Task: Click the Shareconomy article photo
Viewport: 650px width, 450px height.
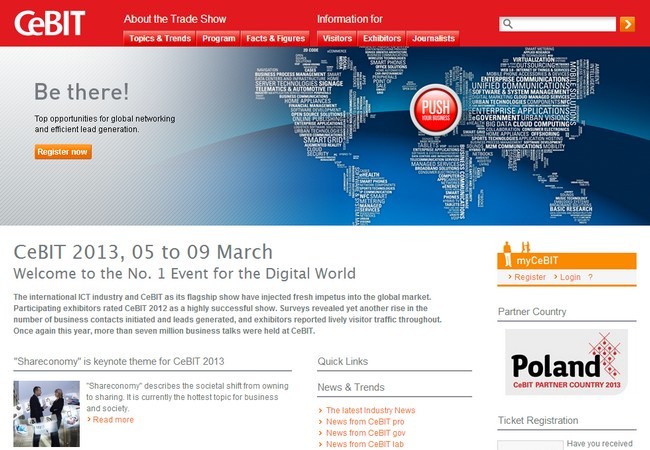Action: tap(46, 414)
